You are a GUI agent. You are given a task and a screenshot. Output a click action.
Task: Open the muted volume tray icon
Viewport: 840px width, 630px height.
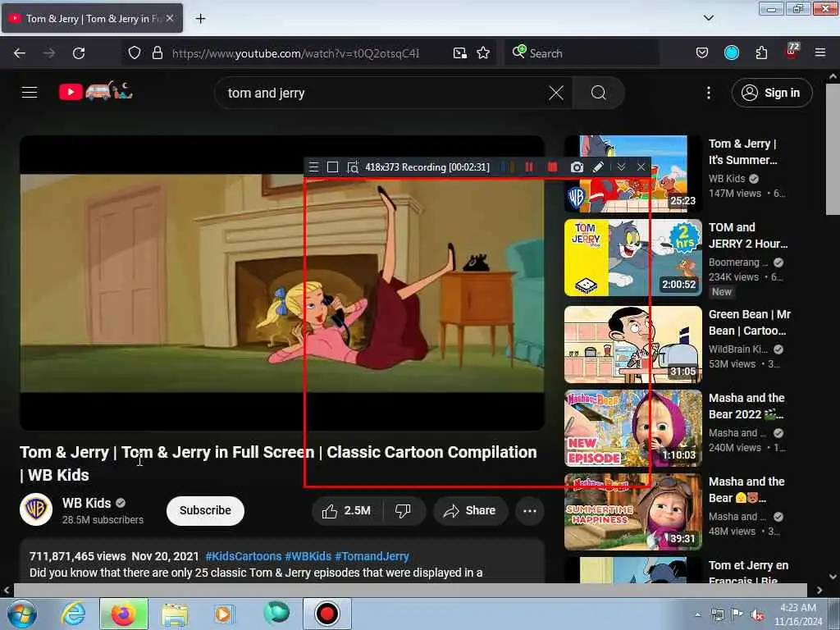(x=757, y=614)
